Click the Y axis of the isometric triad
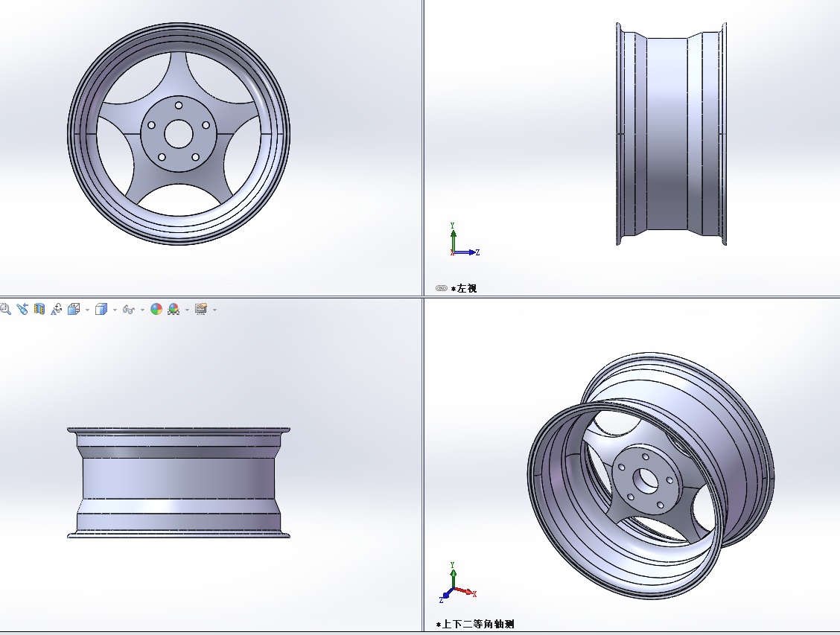 452,575
